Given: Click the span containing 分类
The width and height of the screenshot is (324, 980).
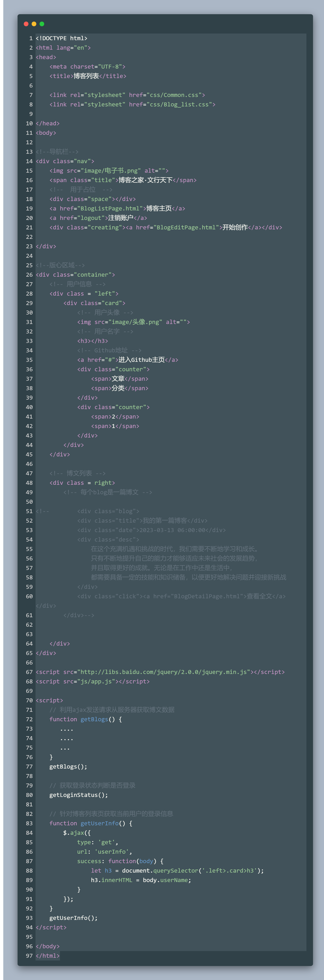Looking at the screenshot, I should point(120,388).
